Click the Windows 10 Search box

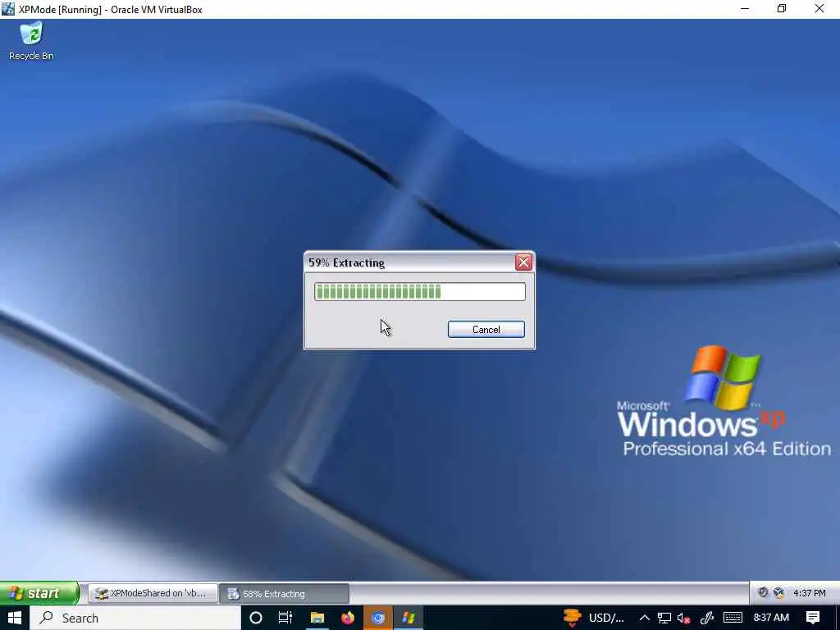click(135, 618)
